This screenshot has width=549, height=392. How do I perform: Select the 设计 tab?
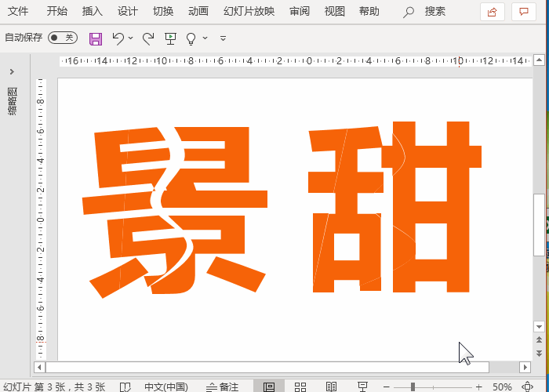[127, 11]
